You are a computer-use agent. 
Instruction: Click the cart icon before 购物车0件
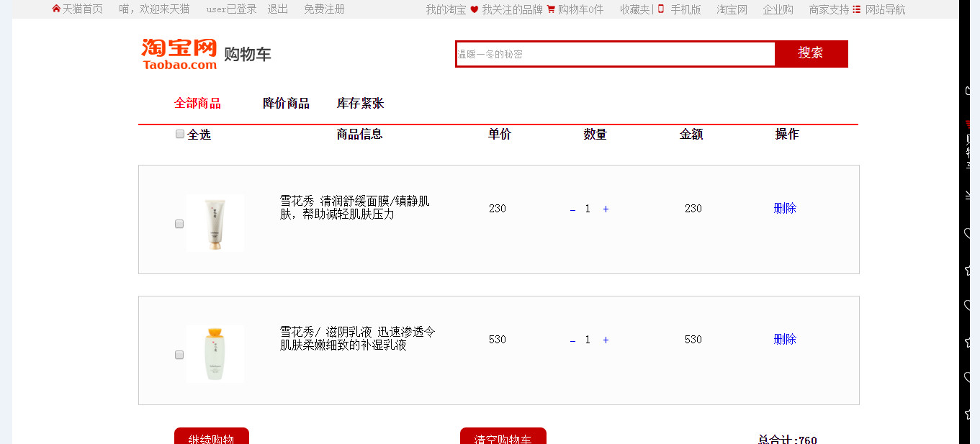551,9
